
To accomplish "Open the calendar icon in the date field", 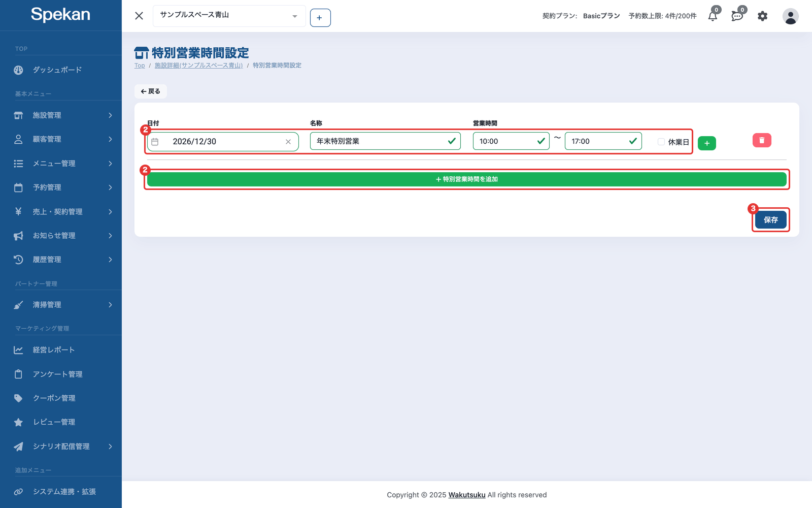I will (155, 142).
